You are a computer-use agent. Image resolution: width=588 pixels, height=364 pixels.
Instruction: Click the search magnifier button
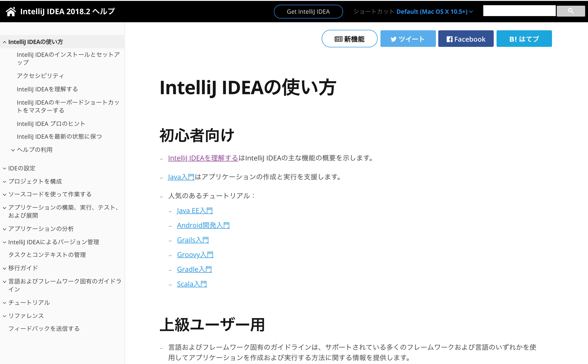tap(570, 11)
